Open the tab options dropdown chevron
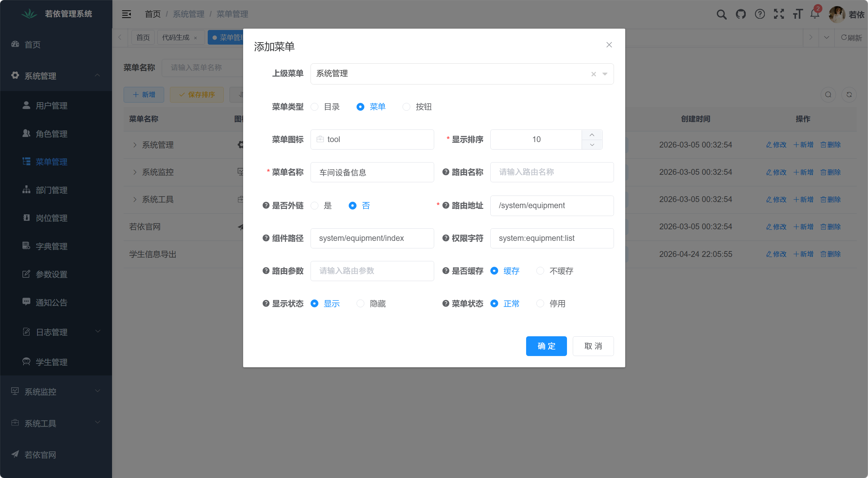Viewport: 868px width, 478px height. coord(826,37)
